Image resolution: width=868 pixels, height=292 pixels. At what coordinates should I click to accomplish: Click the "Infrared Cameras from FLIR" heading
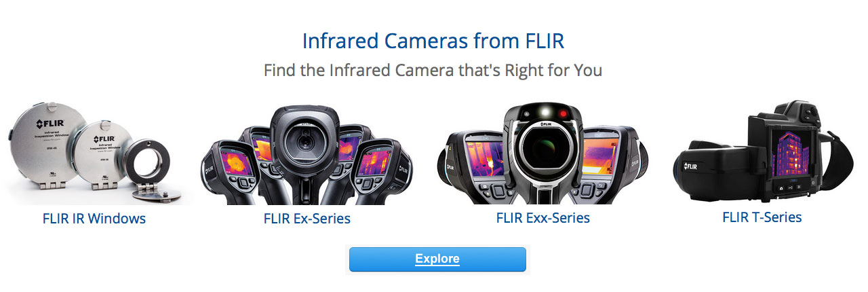(x=433, y=40)
